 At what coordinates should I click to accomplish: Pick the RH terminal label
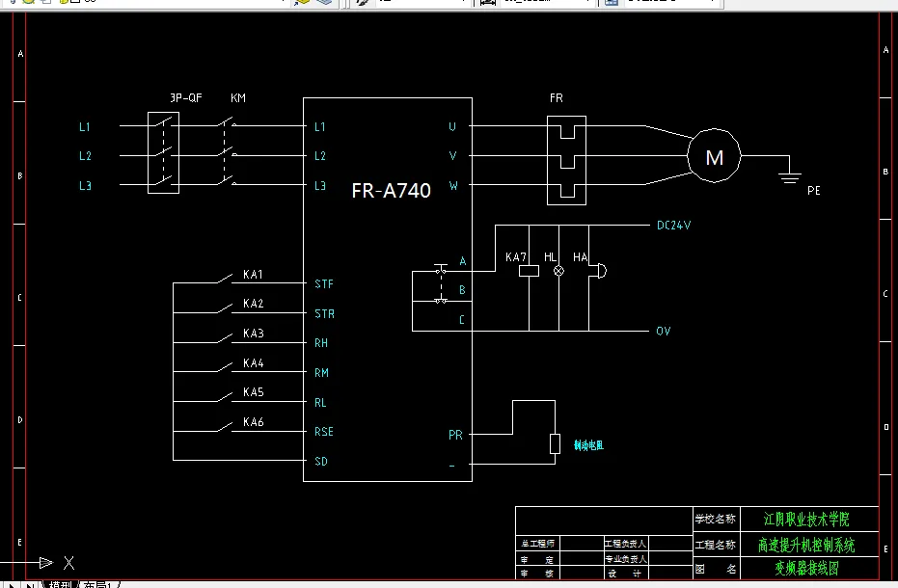pos(320,343)
